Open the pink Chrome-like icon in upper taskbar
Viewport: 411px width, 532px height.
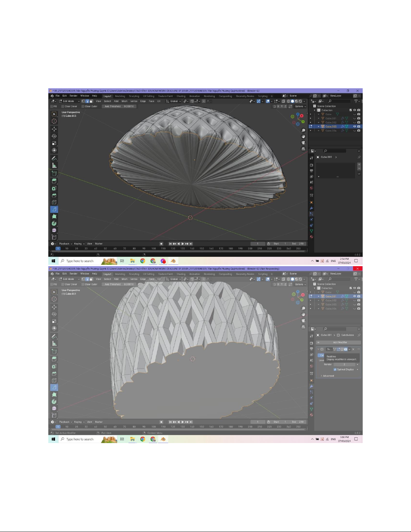pyautogui.click(x=163, y=261)
